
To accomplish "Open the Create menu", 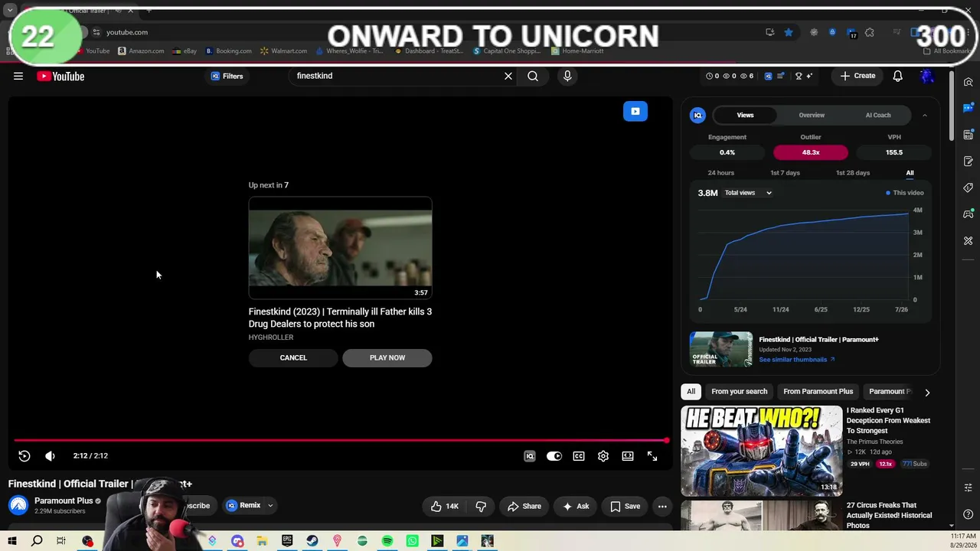I will coord(857,76).
